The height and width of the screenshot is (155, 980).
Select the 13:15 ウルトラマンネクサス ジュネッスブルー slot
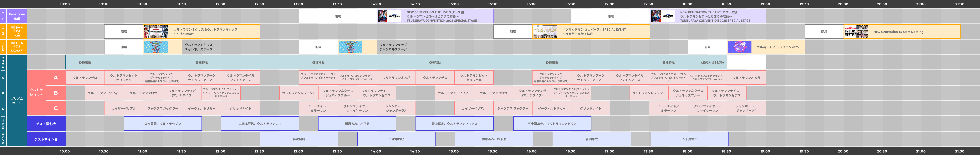coord(338,93)
